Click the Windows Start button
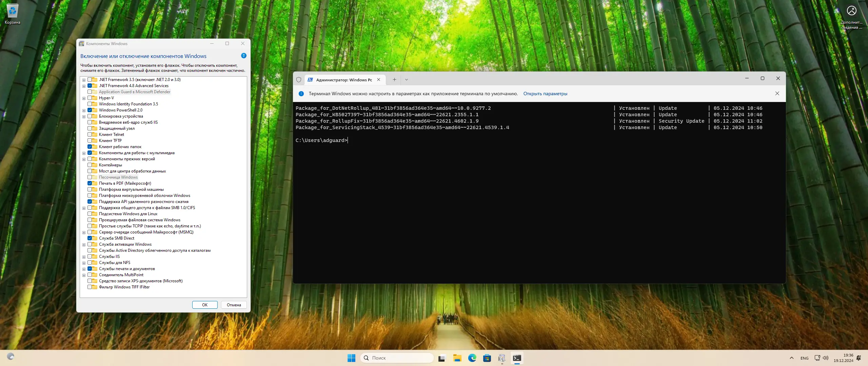The height and width of the screenshot is (366, 868). [351, 358]
